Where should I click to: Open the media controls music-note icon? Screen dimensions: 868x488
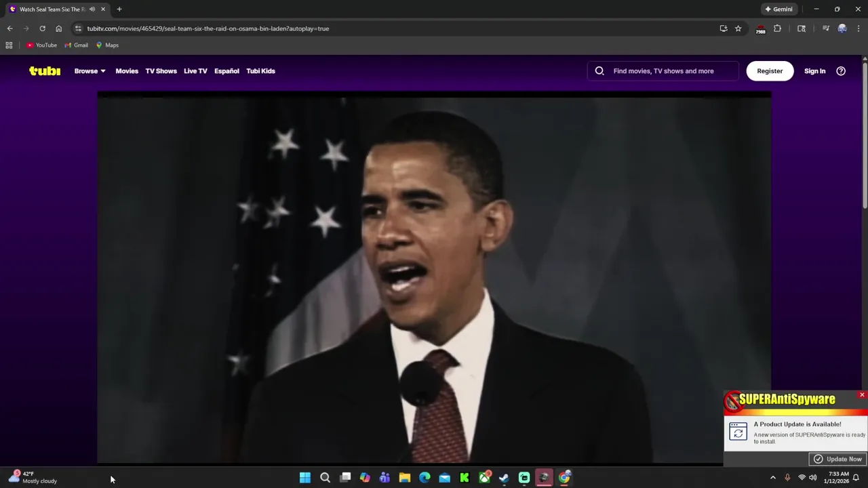click(825, 28)
